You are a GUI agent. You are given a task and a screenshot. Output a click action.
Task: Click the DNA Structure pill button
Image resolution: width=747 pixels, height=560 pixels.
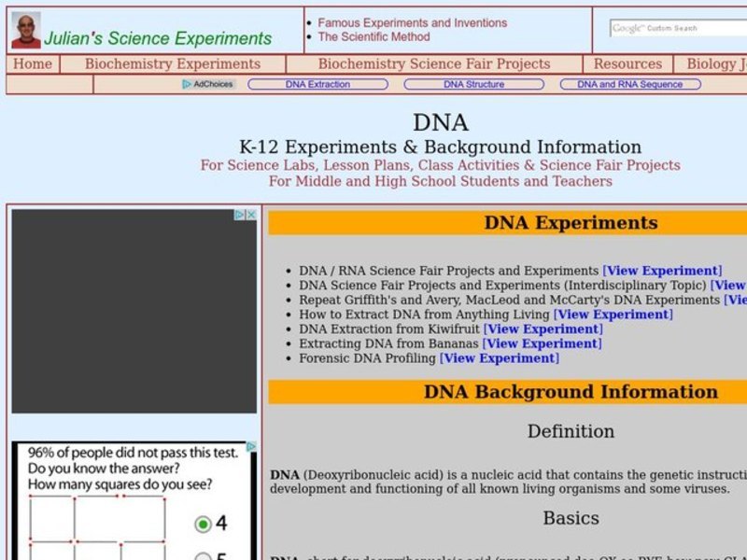[x=474, y=83]
